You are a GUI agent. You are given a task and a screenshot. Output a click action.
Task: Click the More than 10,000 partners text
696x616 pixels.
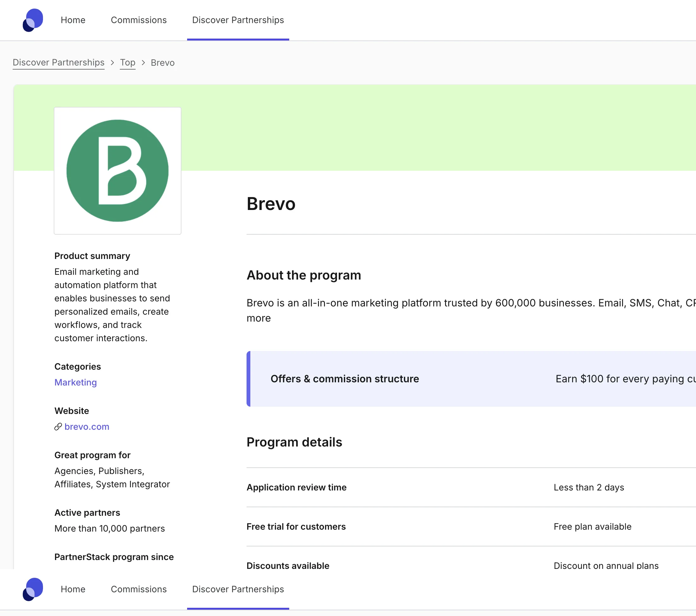point(109,528)
